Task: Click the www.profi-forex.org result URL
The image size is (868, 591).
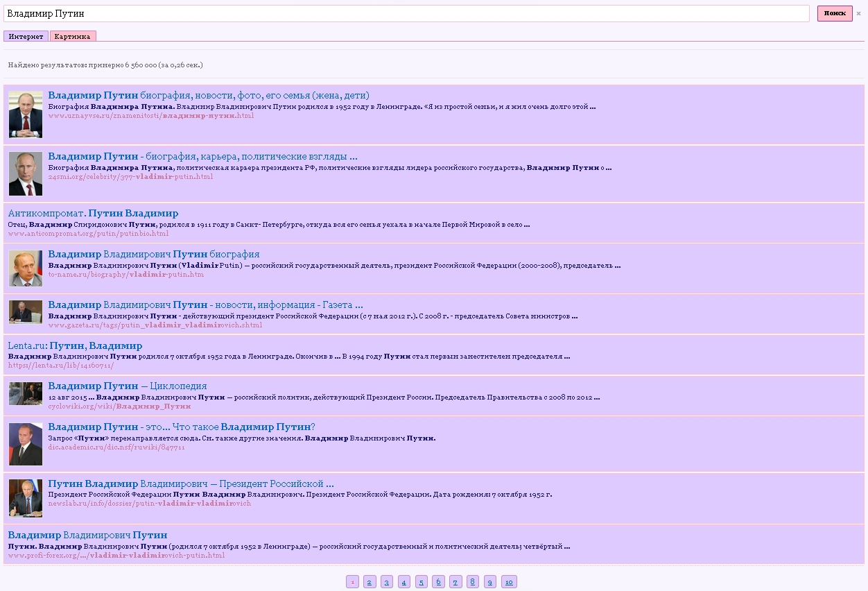Action: coord(116,556)
